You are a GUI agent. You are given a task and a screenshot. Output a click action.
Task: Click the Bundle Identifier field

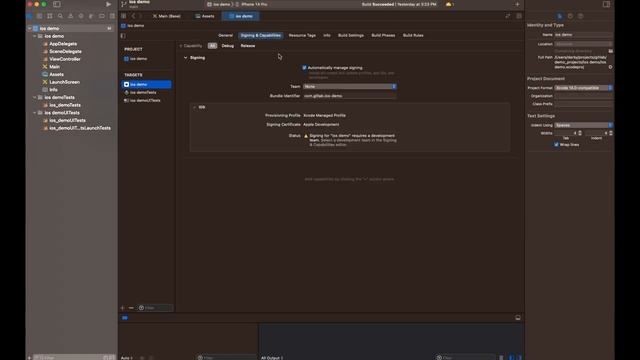350,96
